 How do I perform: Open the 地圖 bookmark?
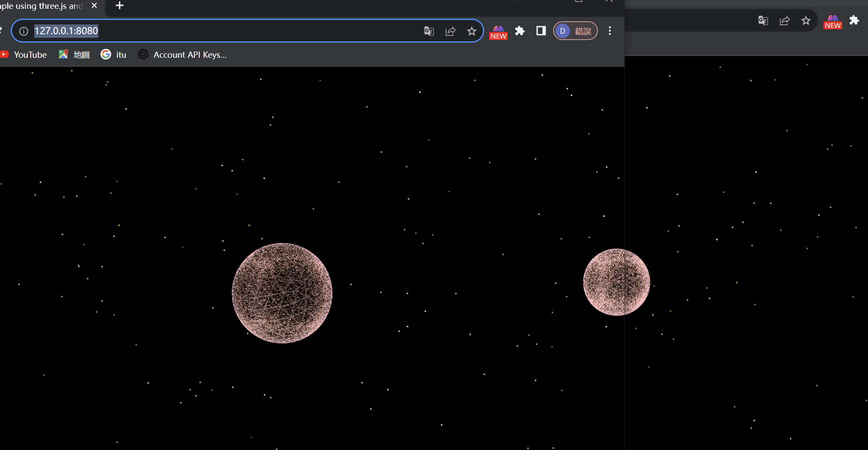click(x=73, y=54)
